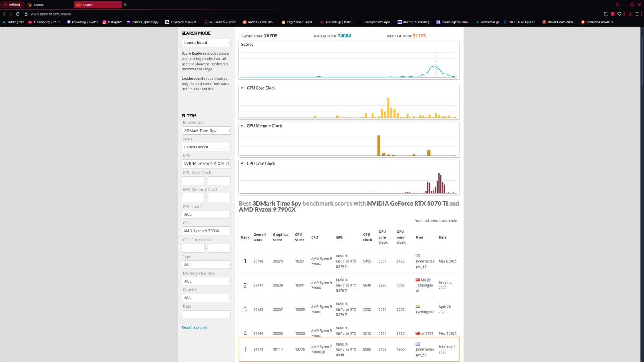Image resolution: width=644 pixels, height=362 pixels.
Task: Click the snapshot icon in address bar
Action: pos(606,14)
